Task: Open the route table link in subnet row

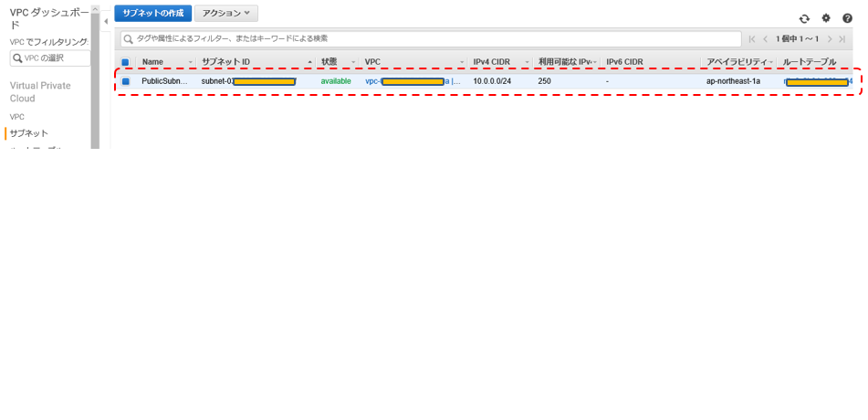Action: coord(818,82)
